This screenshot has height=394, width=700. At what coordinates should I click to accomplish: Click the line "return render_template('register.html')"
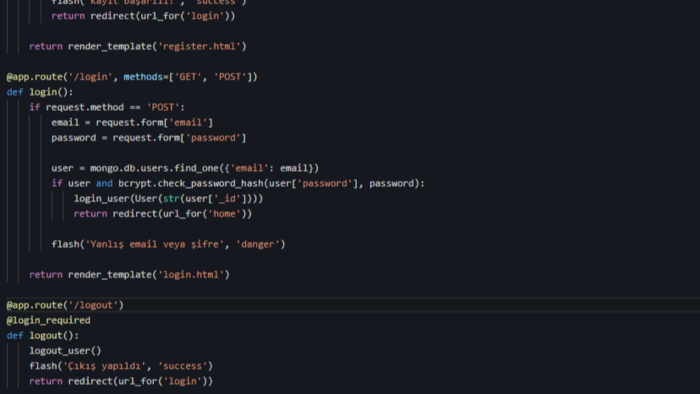pos(138,46)
